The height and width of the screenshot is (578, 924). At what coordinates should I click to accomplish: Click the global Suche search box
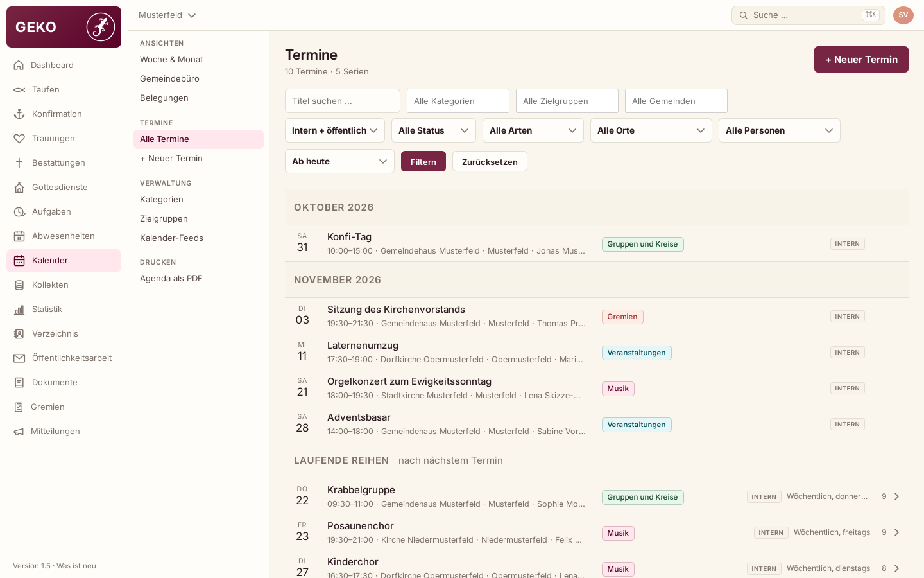pos(809,15)
